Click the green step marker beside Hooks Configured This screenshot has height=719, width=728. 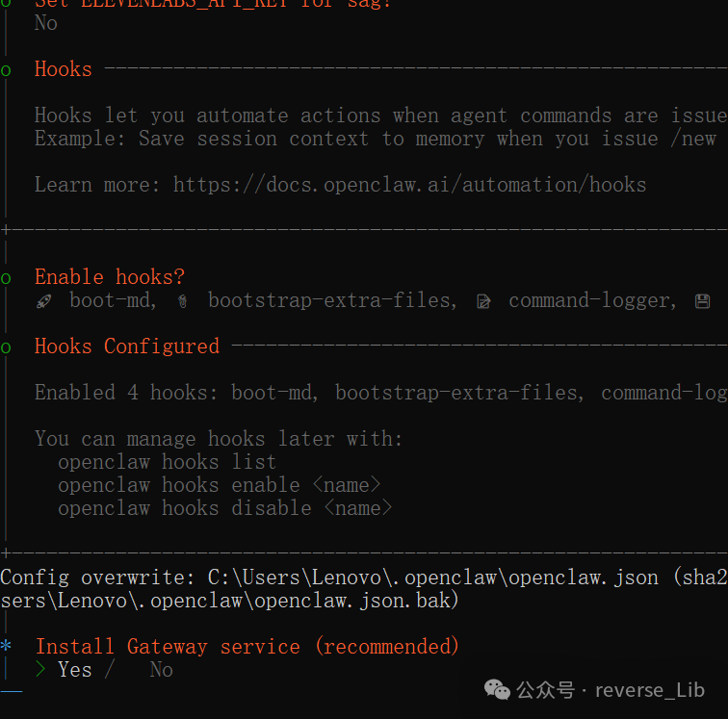coord(6,347)
